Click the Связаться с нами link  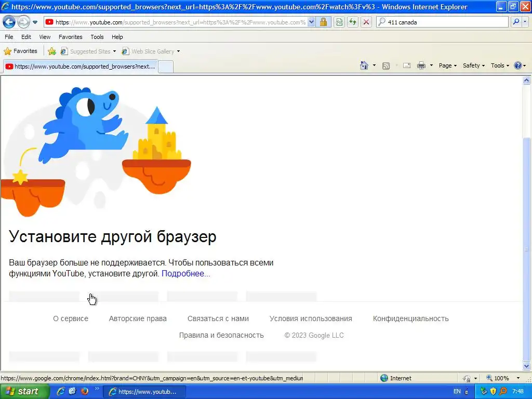click(218, 318)
